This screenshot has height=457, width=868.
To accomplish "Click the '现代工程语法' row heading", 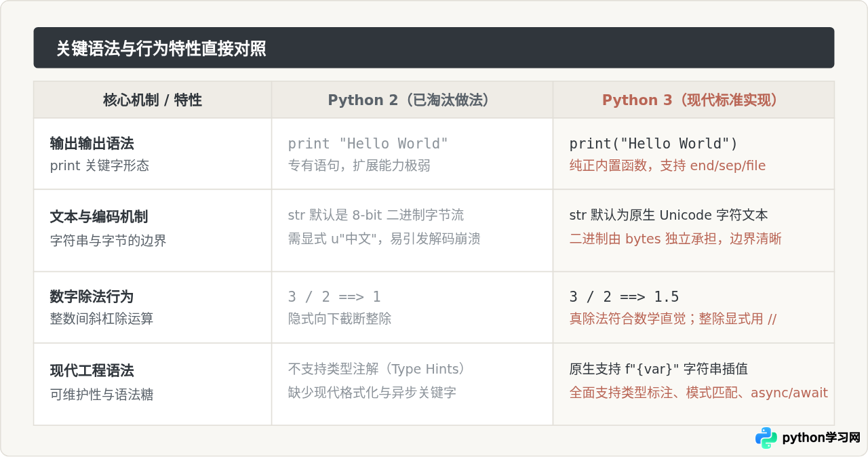I will pos(92,371).
